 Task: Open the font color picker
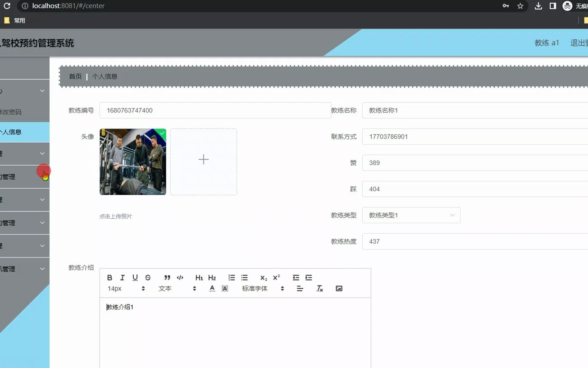[212, 288]
